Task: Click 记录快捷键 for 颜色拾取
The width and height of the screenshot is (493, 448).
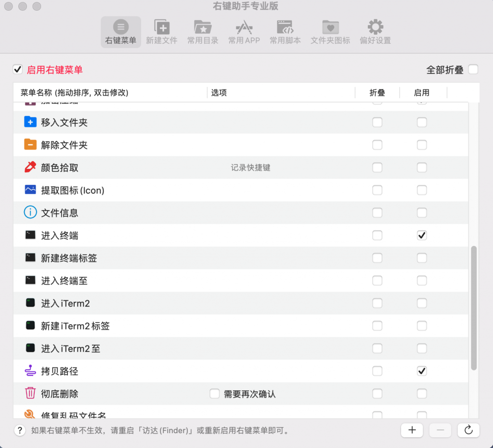Action: [x=250, y=167]
